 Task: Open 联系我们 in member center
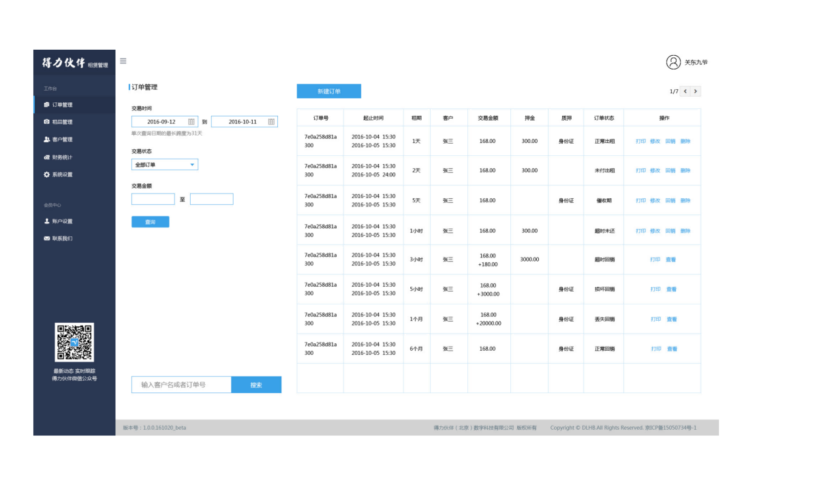coord(62,238)
